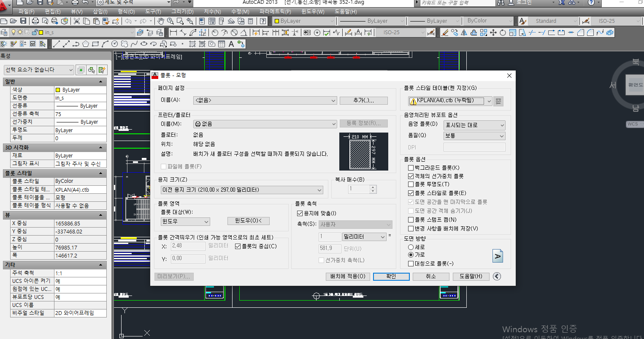The height and width of the screenshot is (339, 644).
Task: Select the Hatch draw tool
Action: point(192,44)
